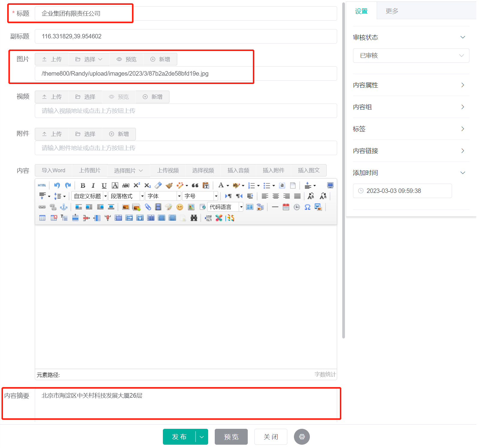
Task: Click the green 发布 button
Action: pos(179,437)
